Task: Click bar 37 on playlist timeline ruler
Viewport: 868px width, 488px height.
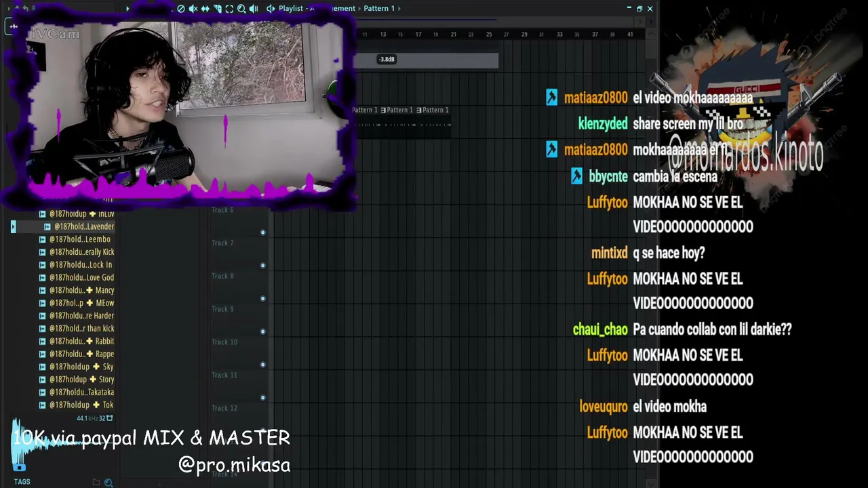Action: coord(595,35)
